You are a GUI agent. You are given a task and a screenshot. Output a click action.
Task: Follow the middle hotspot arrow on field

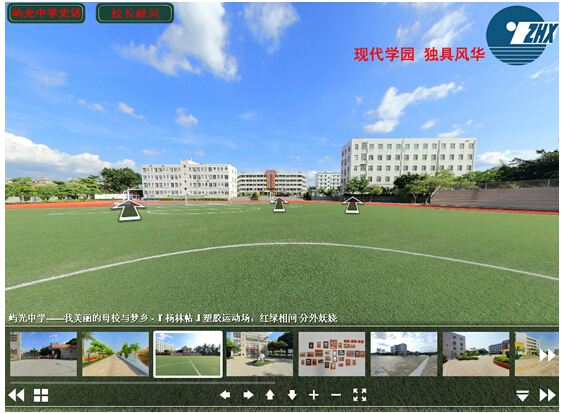[279, 204]
